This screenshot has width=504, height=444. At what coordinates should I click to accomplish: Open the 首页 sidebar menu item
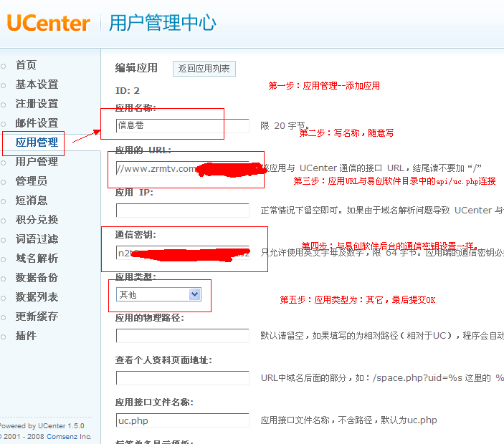pyautogui.click(x=26, y=65)
